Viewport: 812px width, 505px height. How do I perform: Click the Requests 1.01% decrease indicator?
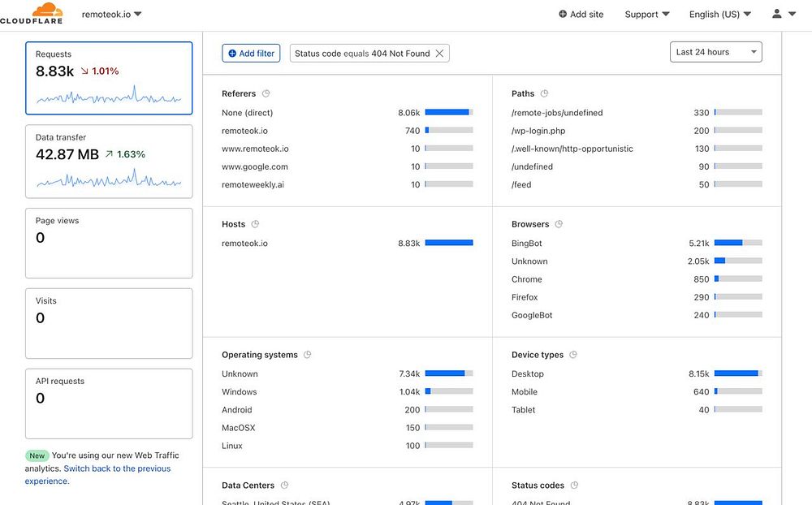pyautogui.click(x=99, y=71)
